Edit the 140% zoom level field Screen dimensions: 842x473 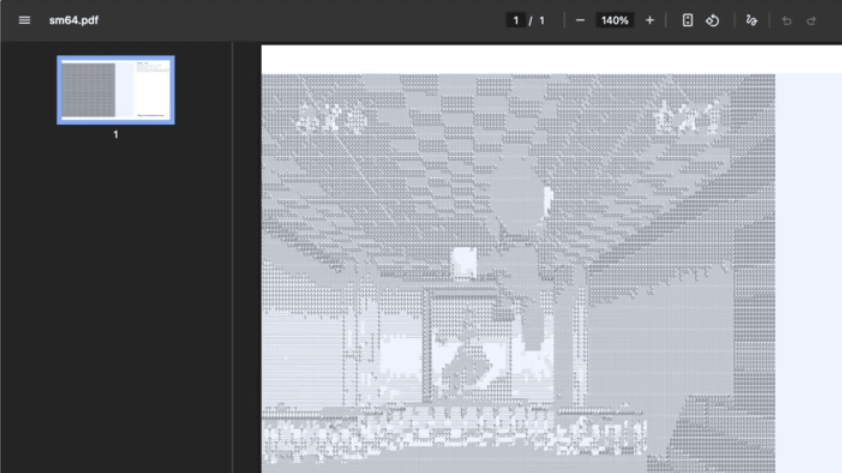click(615, 20)
